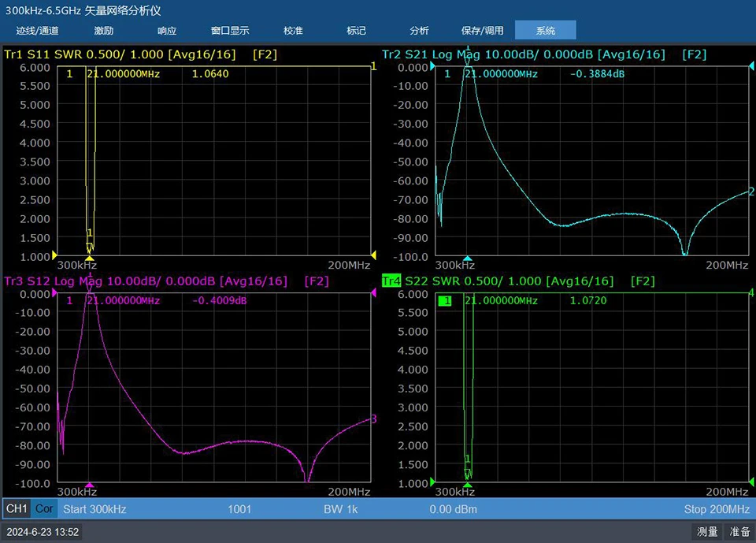
Task: Click the Tr3 [F2] calibration indicator
Action: [317, 281]
